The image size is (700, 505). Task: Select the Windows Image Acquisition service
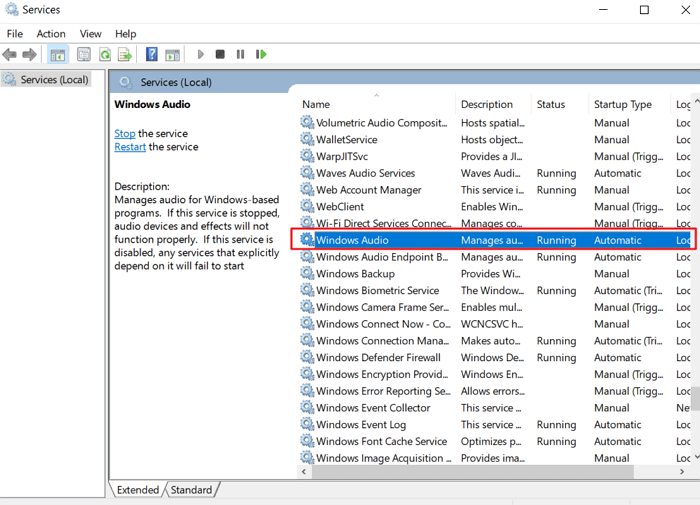click(494, 458)
